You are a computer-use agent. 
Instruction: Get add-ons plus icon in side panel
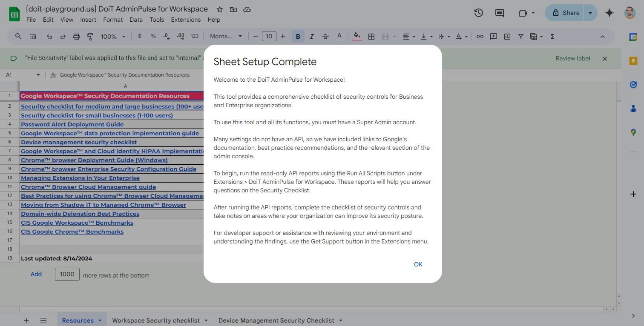point(633,194)
